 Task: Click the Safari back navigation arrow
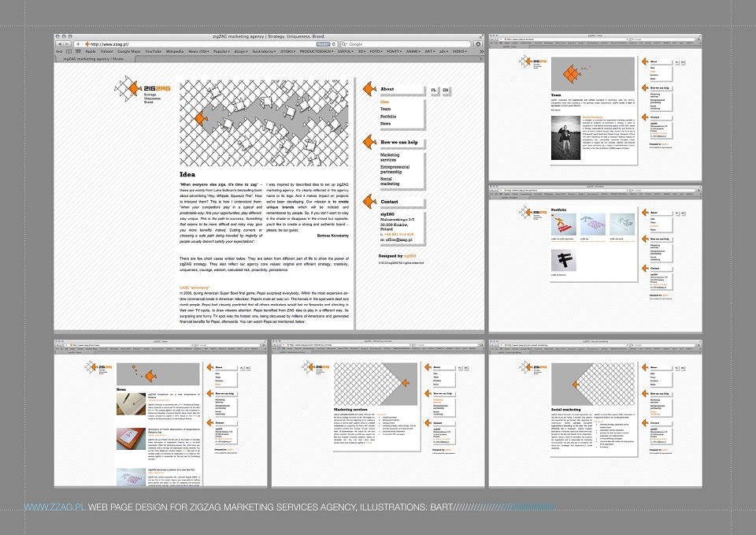61,44
